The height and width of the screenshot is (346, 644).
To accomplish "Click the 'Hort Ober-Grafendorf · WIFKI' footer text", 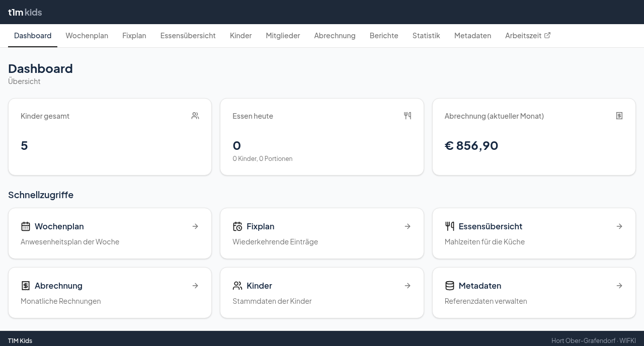I will pyautogui.click(x=594, y=340).
